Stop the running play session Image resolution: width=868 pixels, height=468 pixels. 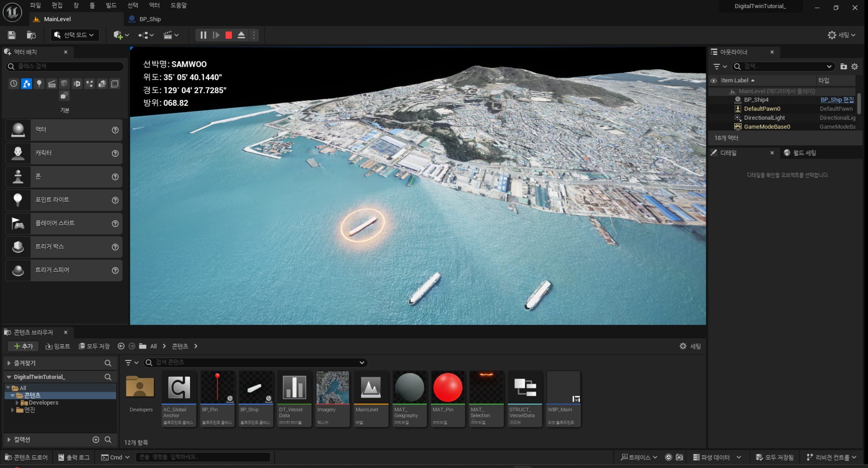coord(229,35)
